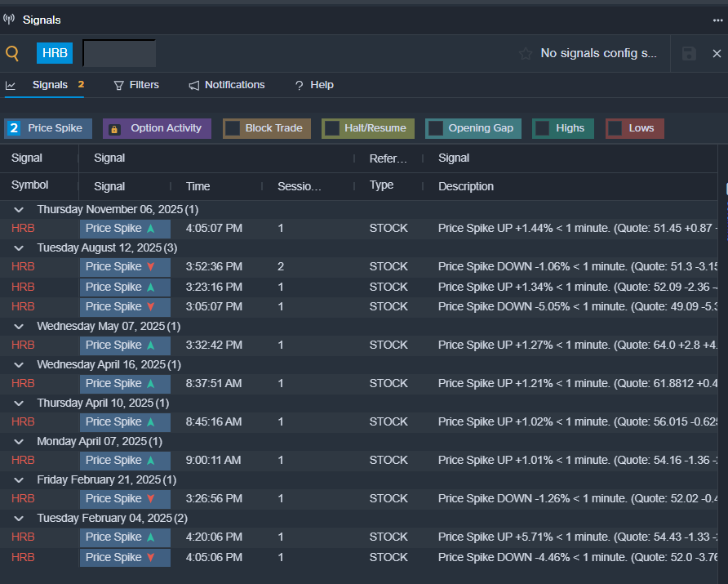Collapse the Tuesday August 12, 2025 group

click(x=19, y=247)
